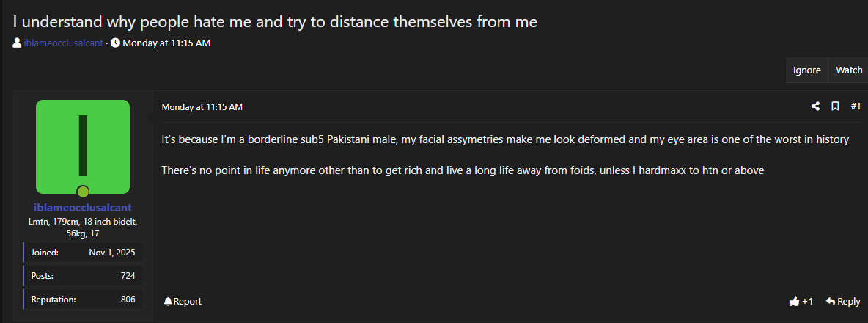868x323 pixels.
Task: Click the thread start date under the title
Action: pyautogui.click(x=166, y=43)
